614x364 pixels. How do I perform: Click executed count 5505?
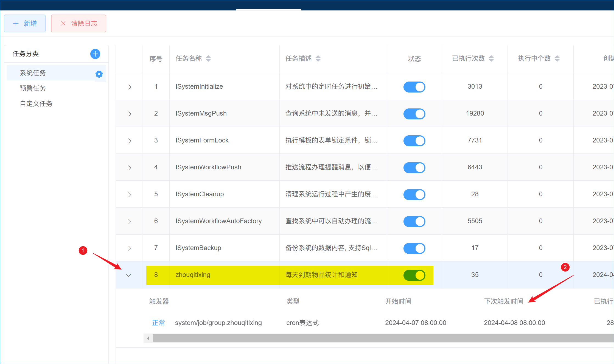point(475,221)
